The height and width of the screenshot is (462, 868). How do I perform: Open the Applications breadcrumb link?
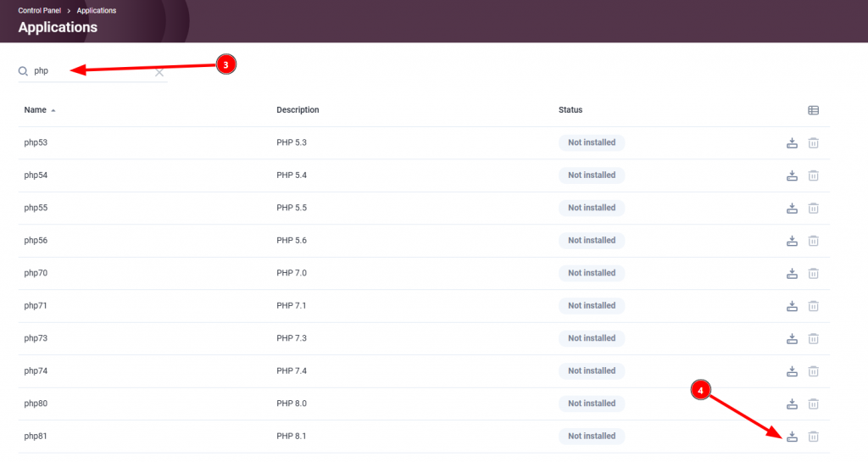point(97,11)
